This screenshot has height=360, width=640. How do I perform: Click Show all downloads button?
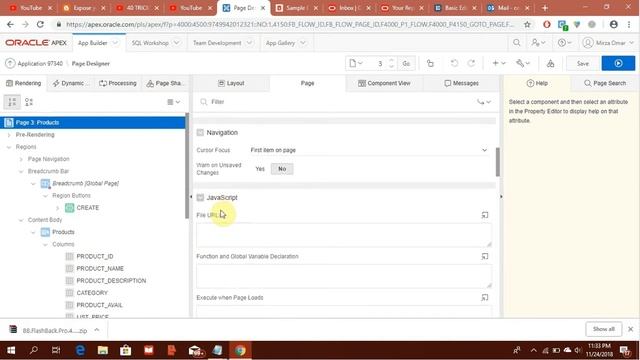[x=604, y=329]
